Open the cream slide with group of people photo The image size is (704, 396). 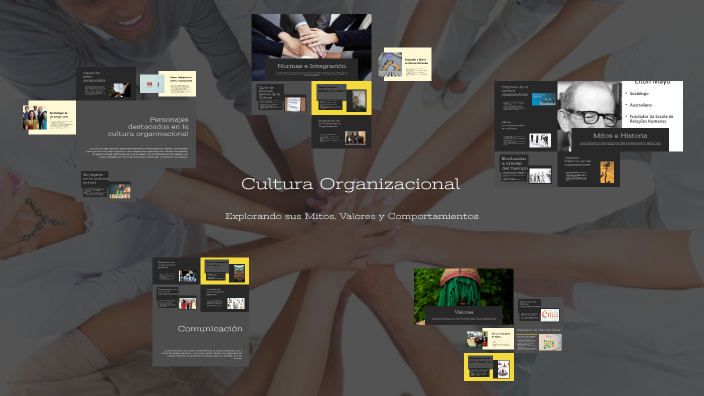[49, 117]
